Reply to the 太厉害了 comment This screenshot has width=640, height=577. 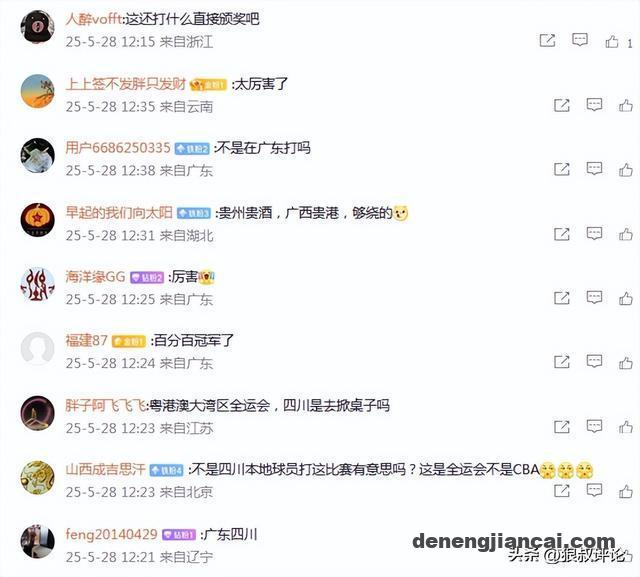coord(594,104)
